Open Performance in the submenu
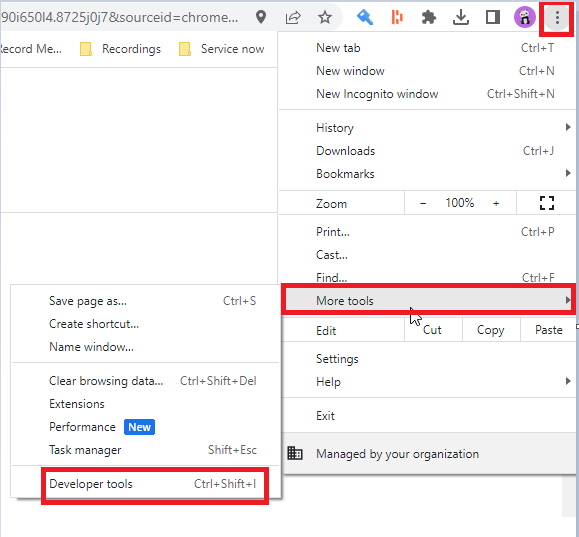The width and height of the screenshot is (579, 537). tap(146, 427)
